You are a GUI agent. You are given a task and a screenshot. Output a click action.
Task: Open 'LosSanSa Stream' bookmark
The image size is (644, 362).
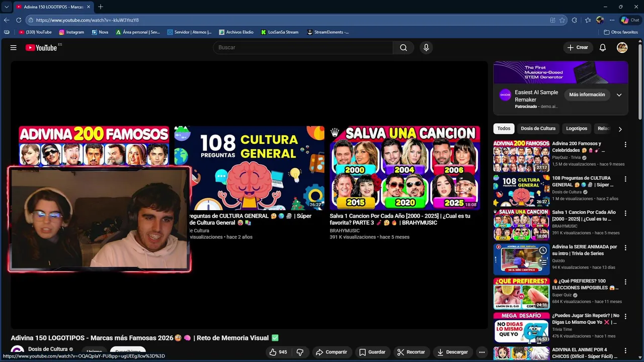pyautogui.click(x=280, y=32)
